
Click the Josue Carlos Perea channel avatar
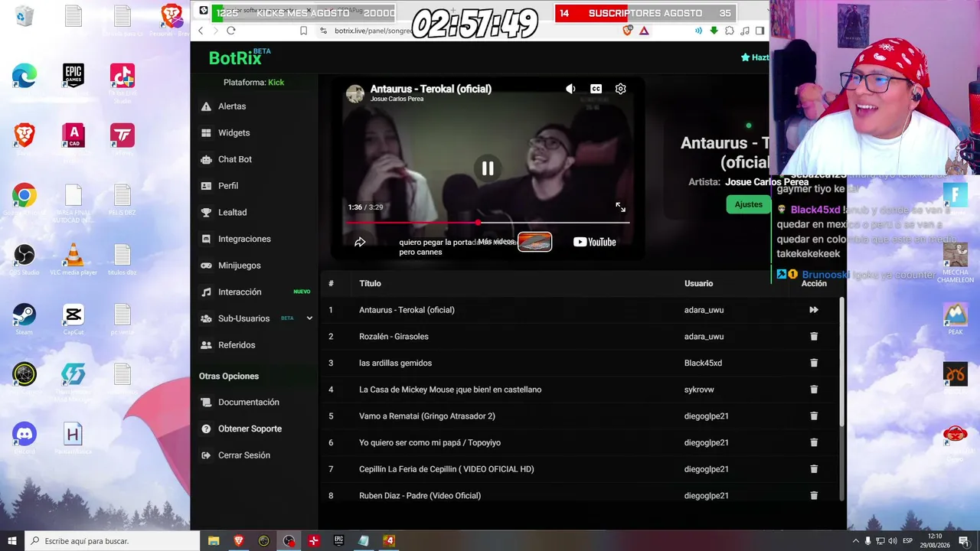[355, 93]
